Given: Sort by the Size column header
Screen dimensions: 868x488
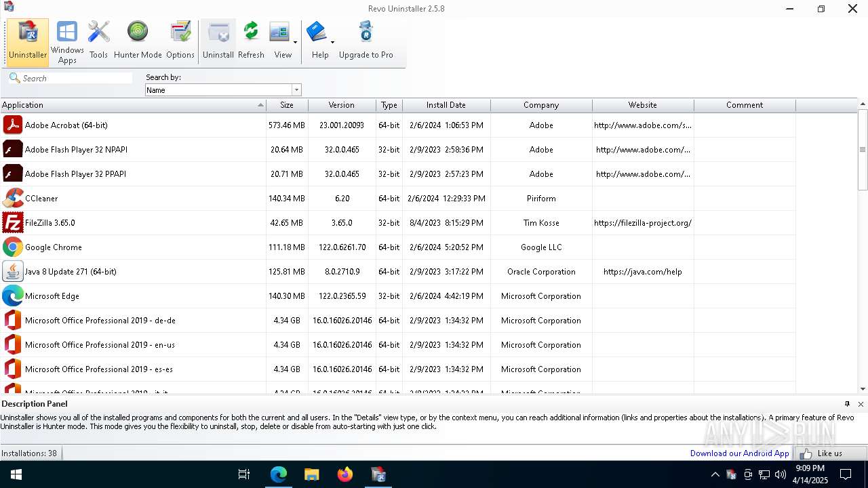Looking at the screenshot, I should [287, 105].
